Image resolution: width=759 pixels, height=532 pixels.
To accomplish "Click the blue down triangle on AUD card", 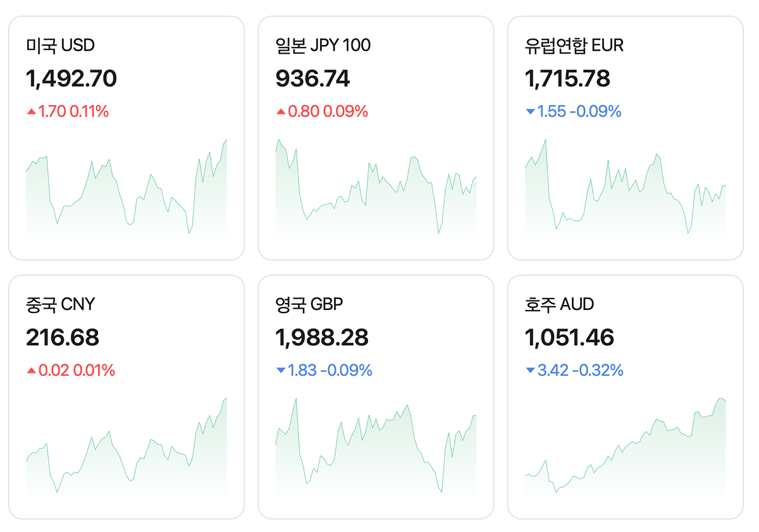I will coord(530,371).
